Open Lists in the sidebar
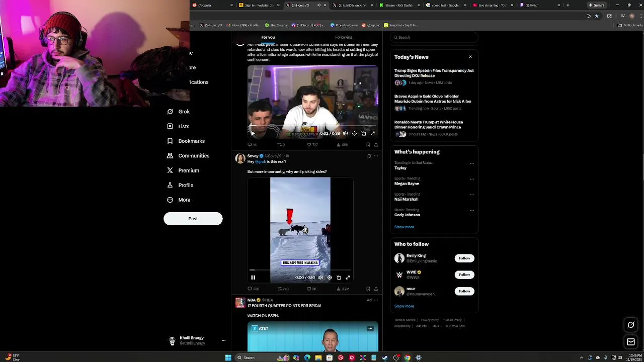The image size is (644, 362). point(178,126)
